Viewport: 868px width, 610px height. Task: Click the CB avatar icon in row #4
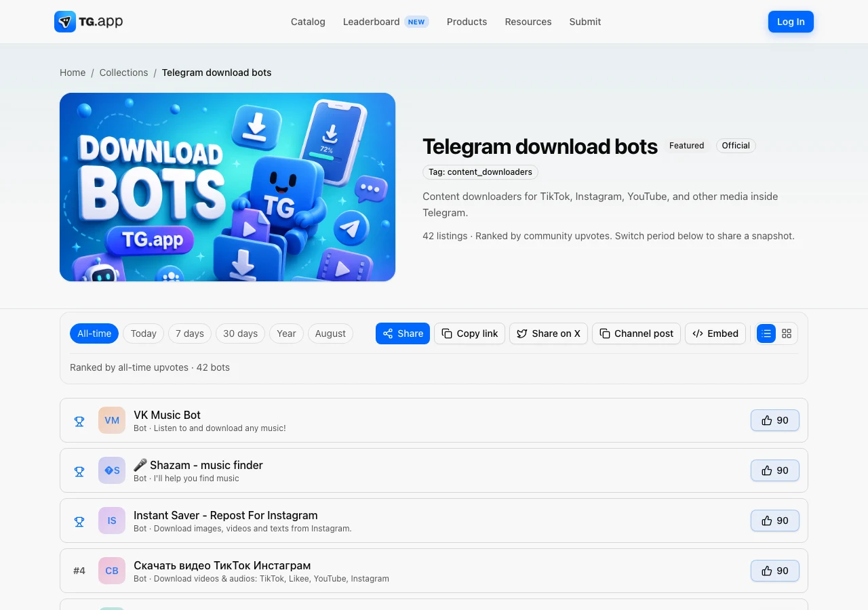112,571
